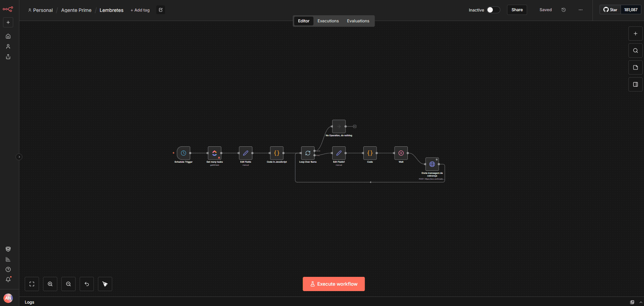
Task: Expand the left sidebar
Action: [19, 157]
